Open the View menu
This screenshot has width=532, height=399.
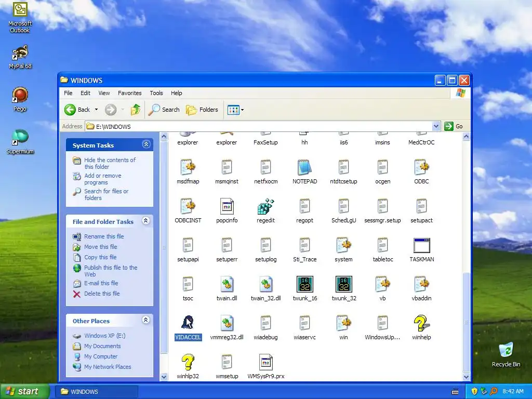pos(104,93)
